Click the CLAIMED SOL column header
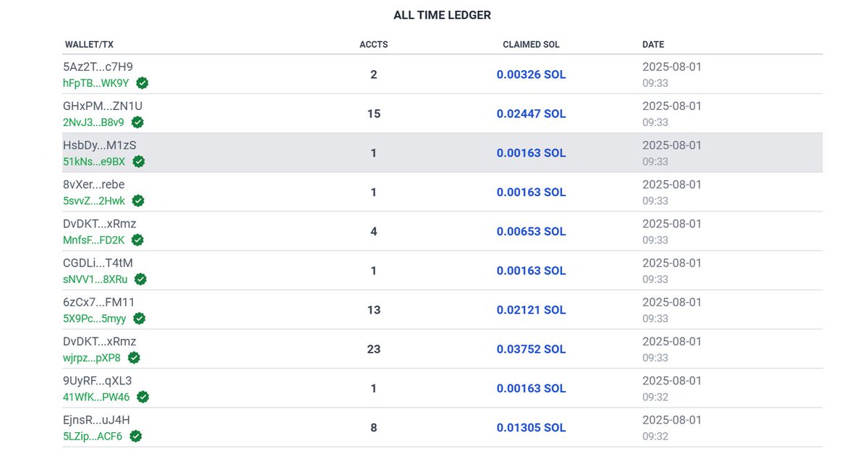 point(531,45)
